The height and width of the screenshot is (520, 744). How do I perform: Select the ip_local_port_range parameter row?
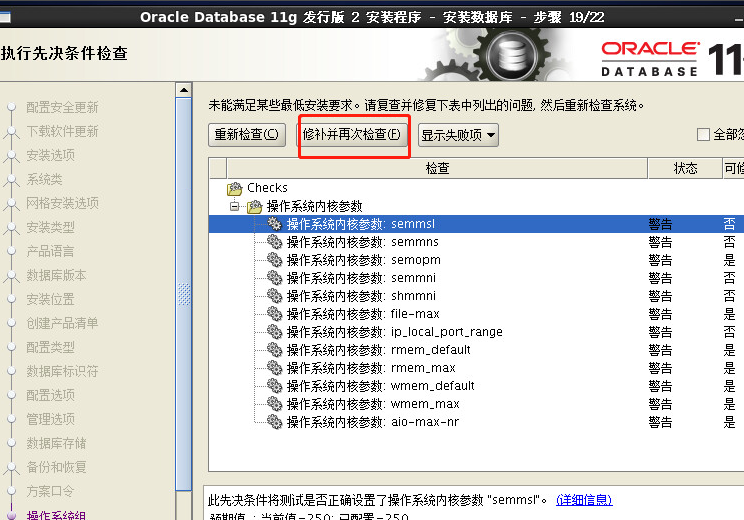point(476,332)
